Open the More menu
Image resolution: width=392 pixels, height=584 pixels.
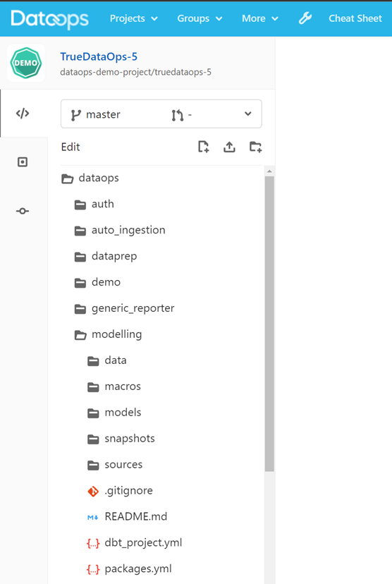[x=260, y=18]
